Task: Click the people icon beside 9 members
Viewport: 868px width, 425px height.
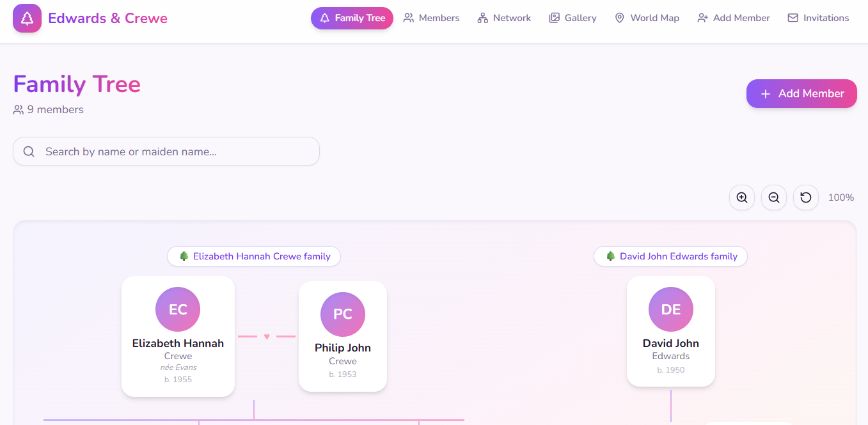Action: (19, 110)
